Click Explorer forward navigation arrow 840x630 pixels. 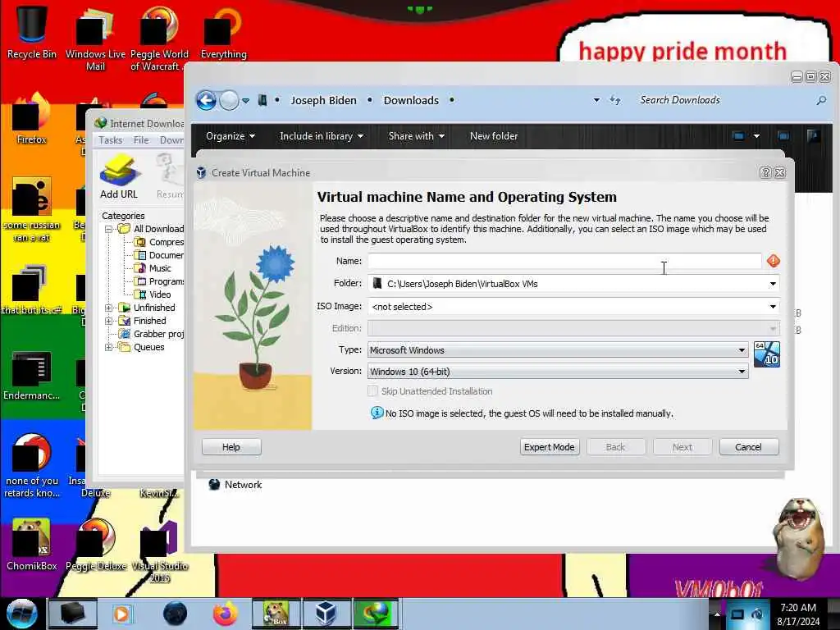(229, 100)
